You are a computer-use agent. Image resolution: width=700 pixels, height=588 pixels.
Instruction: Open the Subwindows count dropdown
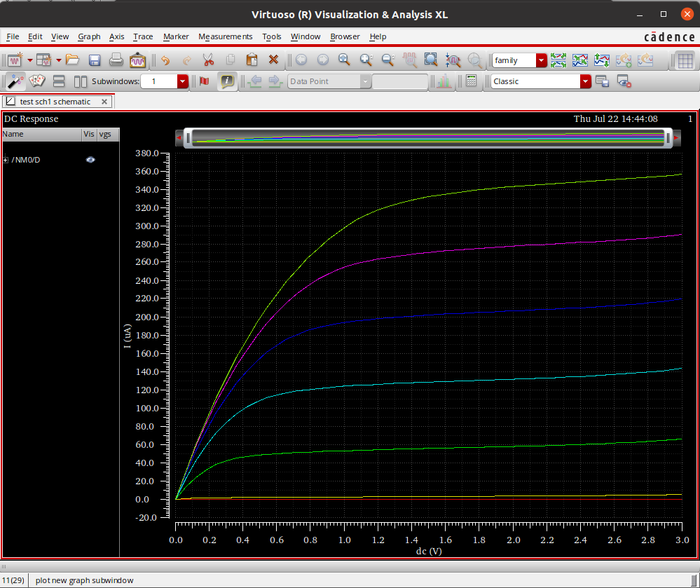183,81
